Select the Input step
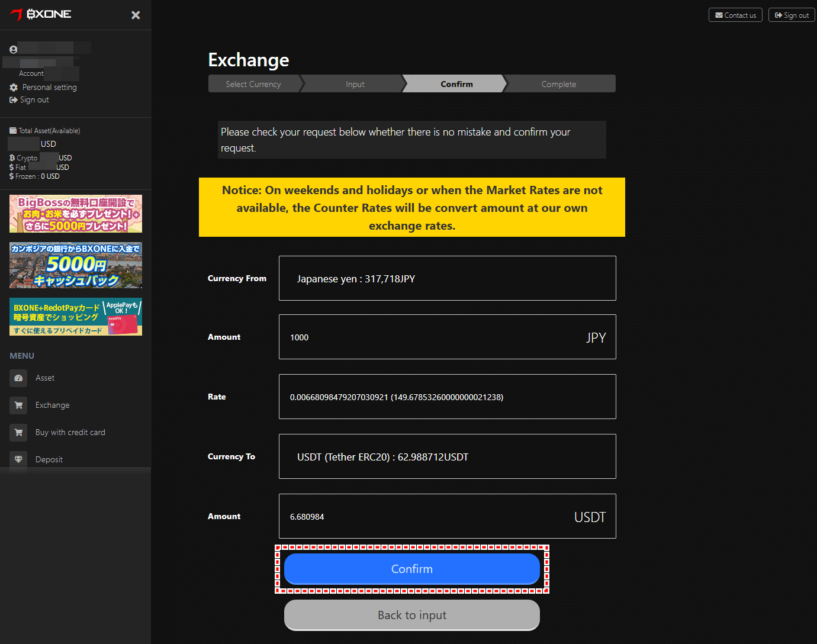The width and height of the screenshot is (817, 644). [355, 84]
